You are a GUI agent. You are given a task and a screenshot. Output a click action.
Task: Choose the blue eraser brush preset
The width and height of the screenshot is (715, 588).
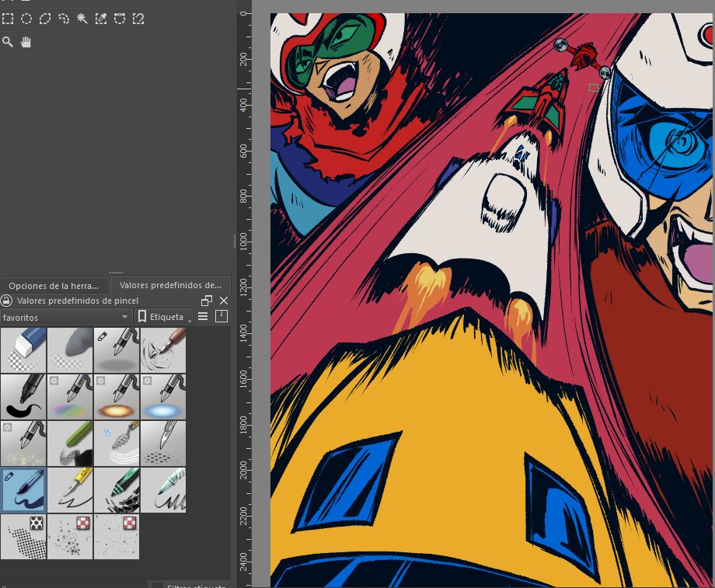tap(24, 350)
